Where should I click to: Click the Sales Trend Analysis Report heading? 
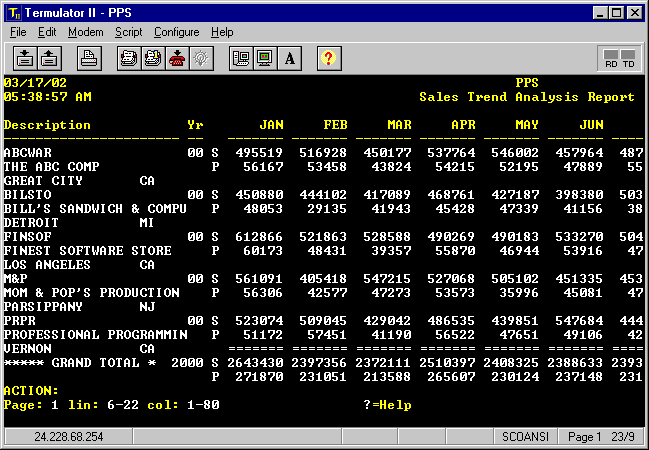527,97
